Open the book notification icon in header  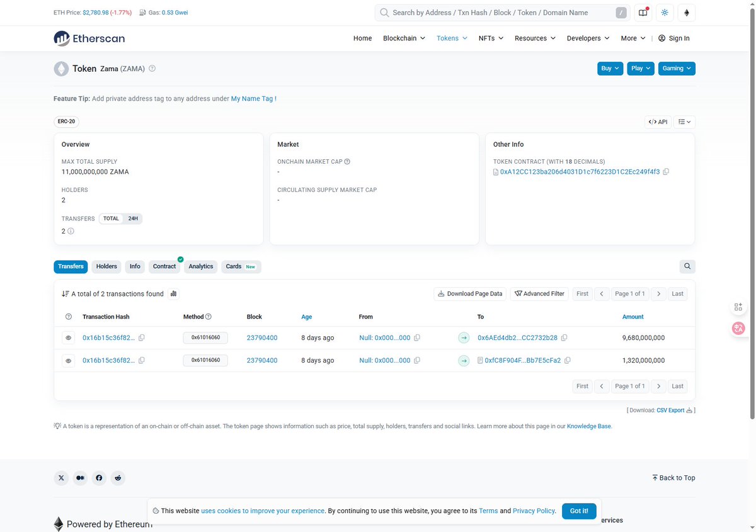[643, 13]
